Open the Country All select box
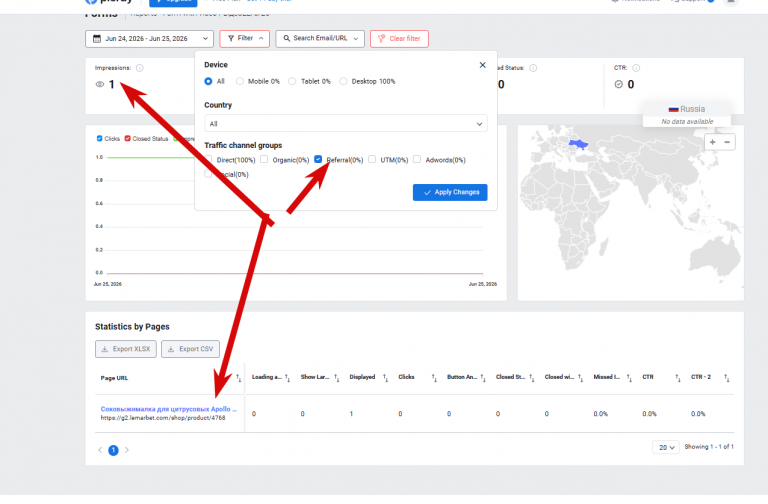768x504 pixels. 346,124
